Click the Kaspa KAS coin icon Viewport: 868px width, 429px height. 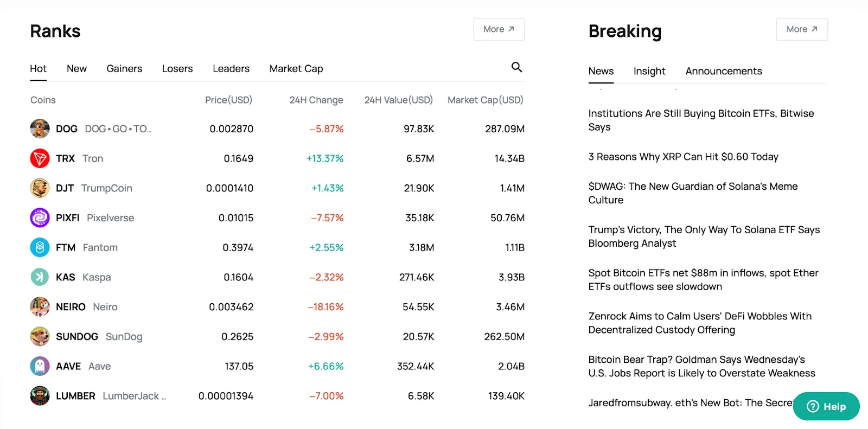pos(40,277)
